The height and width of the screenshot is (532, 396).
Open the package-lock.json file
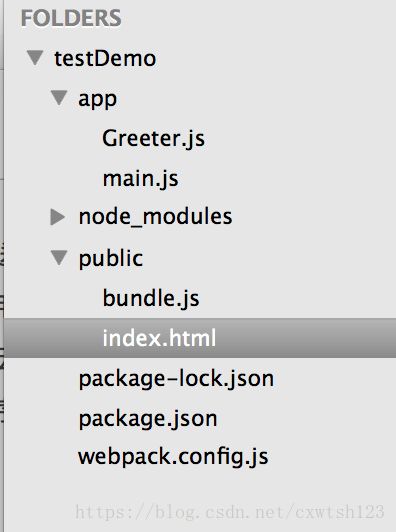[176, 379]
